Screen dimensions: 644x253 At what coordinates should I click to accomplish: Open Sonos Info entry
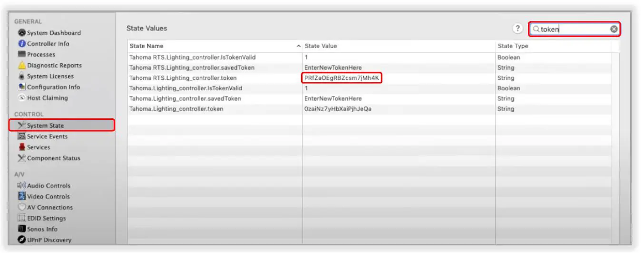(42, 229)
